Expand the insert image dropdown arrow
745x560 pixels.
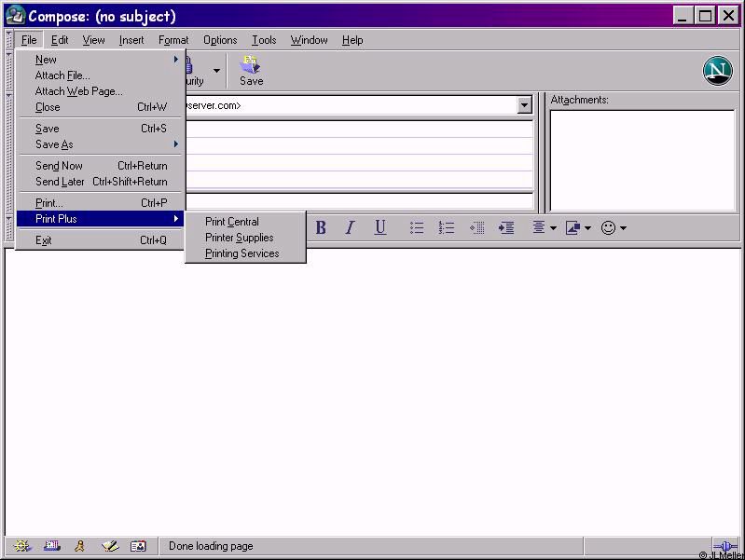click(x=587, y=228)
